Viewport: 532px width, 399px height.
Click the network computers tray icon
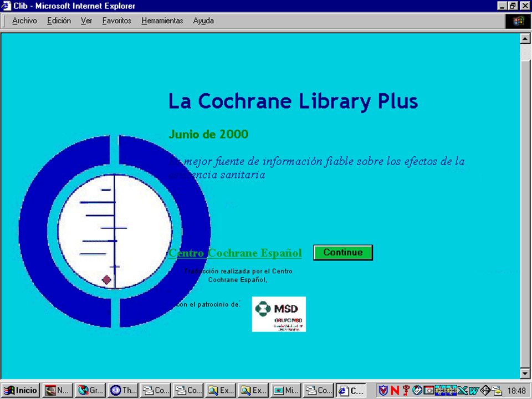tap(497, 390)
